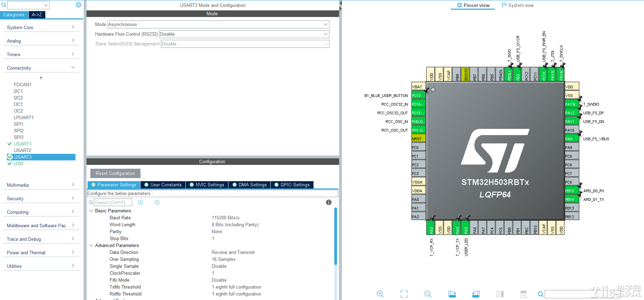The image size is (644, 300).
Task: Select USB in the peripheral list
Action: tap(18, 164)
